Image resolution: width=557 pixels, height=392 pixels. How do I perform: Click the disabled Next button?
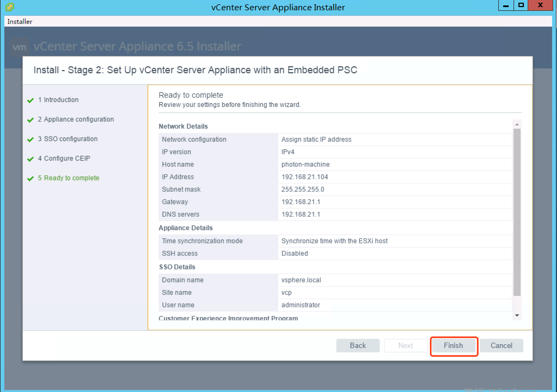[406, 346]
